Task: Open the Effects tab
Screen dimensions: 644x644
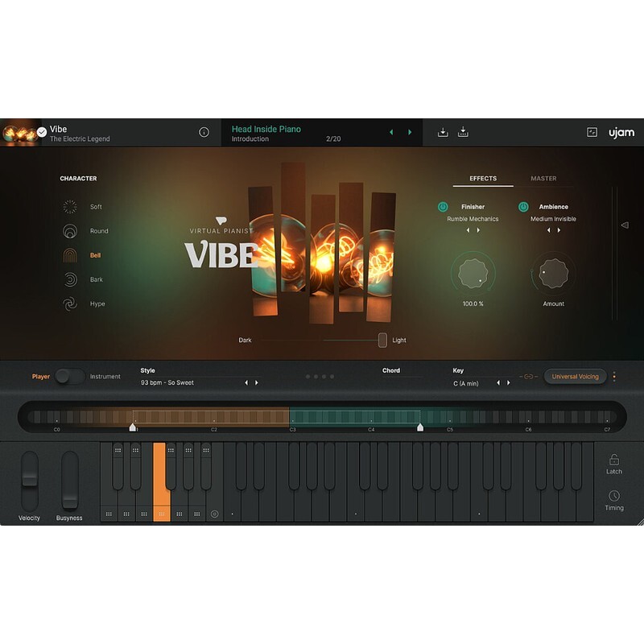Action: coord(483,180)
